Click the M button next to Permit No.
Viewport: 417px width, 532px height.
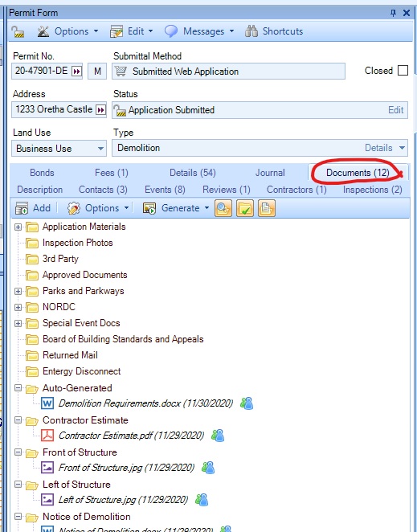[x=97, y=72]
